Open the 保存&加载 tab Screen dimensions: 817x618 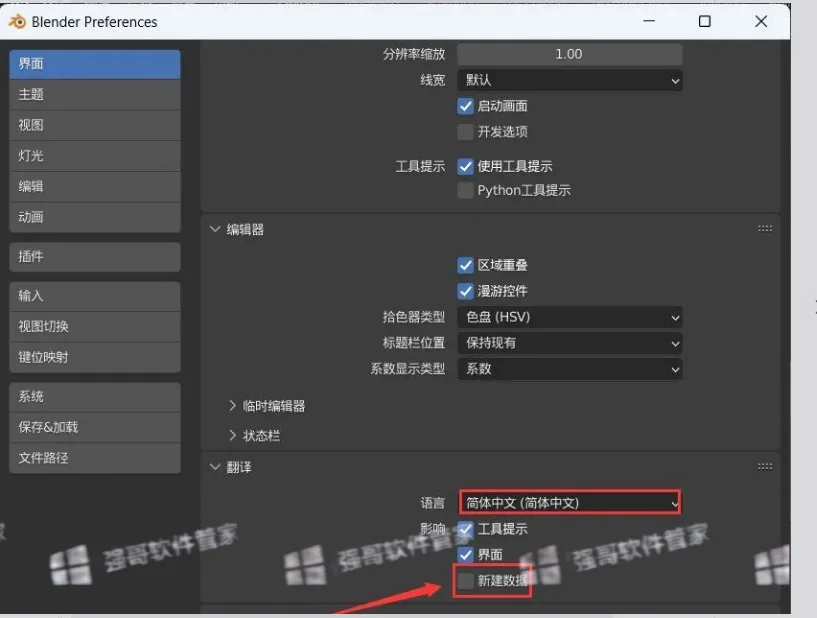click(x=95, y=427)
